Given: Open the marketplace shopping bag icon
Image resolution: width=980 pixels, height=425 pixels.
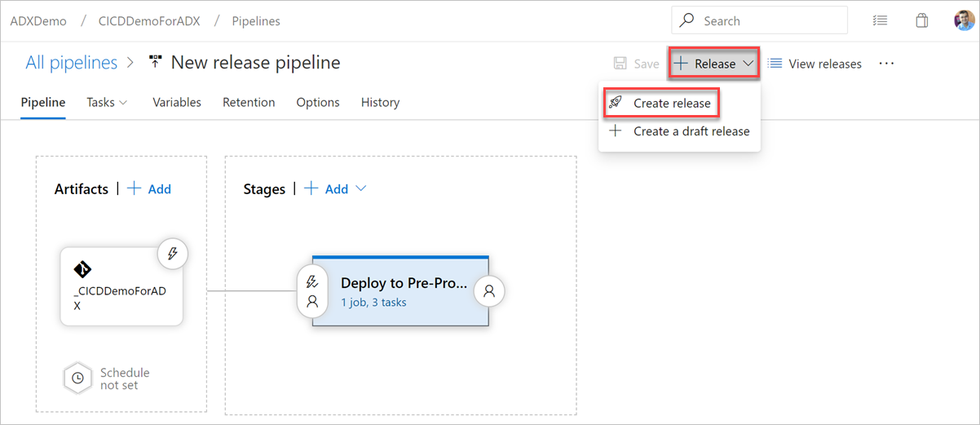Looking at the screenshot, I should pos(922,21).
